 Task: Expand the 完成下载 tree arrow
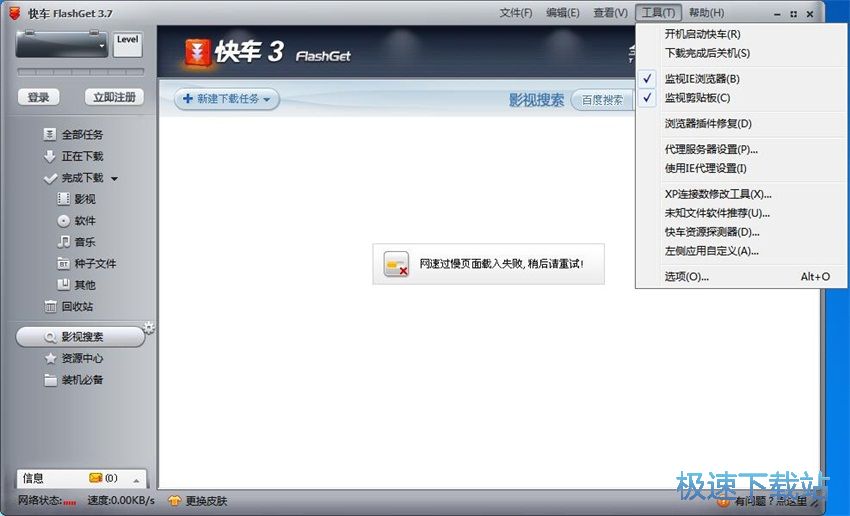point(114,178)
